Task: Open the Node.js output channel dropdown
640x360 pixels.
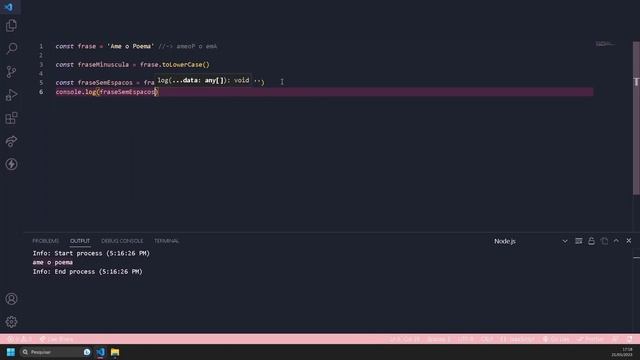Action: (530, 241)
